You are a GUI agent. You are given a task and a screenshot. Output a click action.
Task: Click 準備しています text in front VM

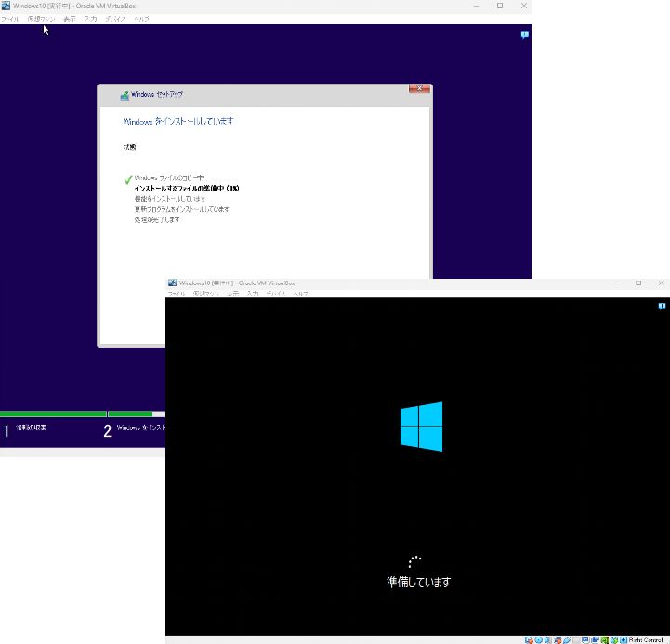[418, 582]
